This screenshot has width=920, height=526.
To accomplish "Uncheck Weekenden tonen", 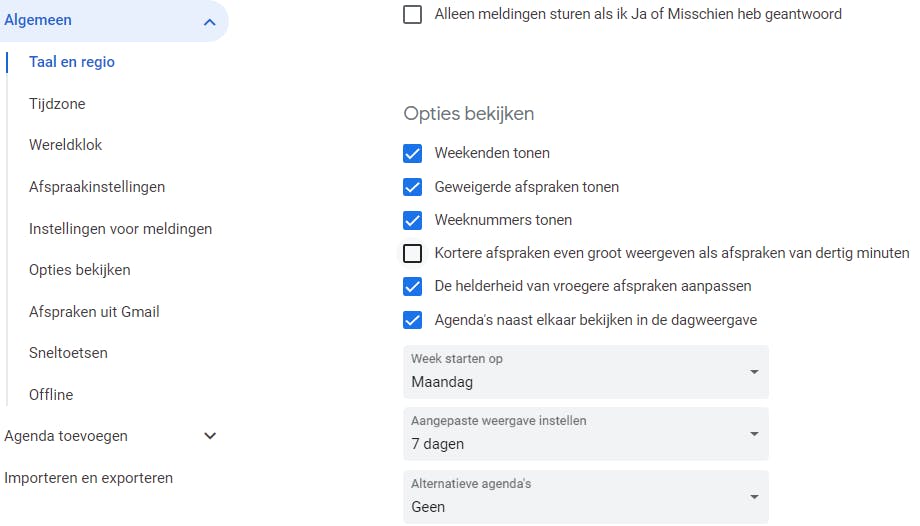I will [412, 154].
